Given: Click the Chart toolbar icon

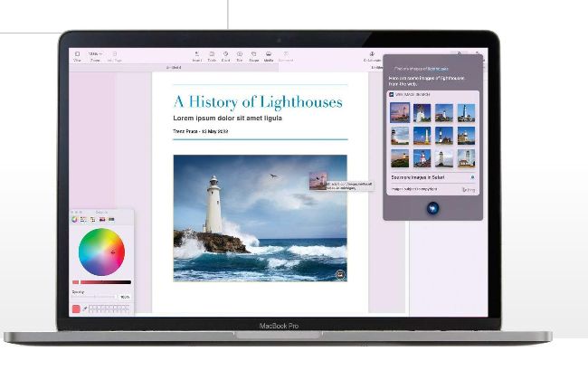Looking at the screenshot, I should click(x=225, y=54).
